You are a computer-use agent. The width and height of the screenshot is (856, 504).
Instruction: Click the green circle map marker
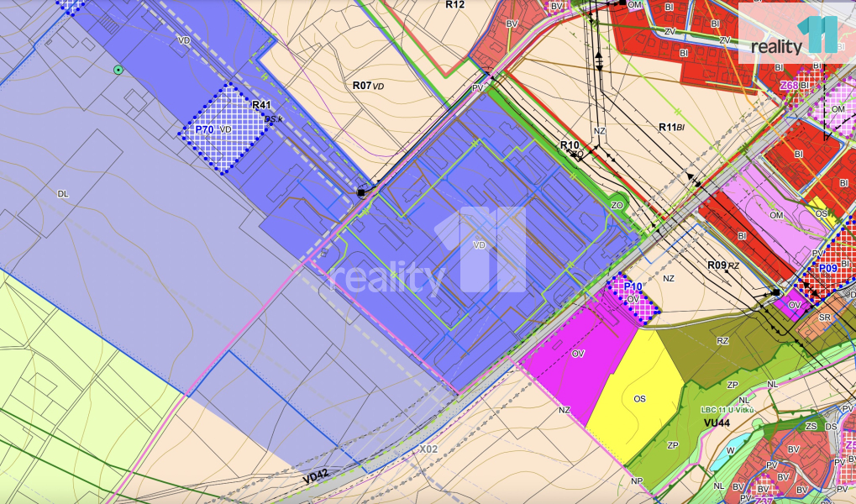point(118,70)
